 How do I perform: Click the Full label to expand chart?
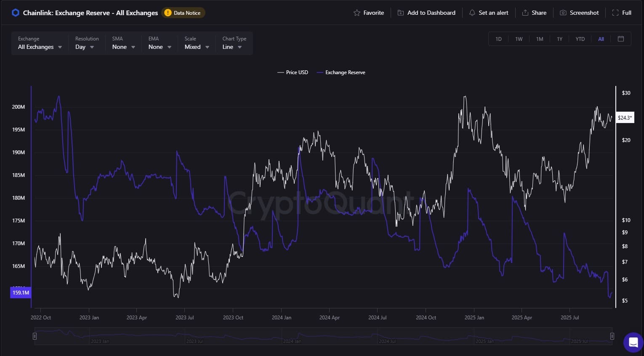(627, 13)
